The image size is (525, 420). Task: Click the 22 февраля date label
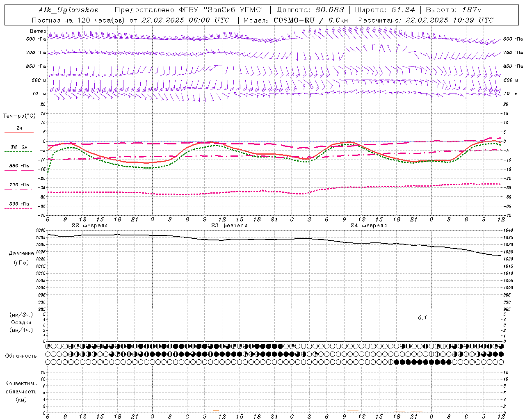(x=89, y=226)
